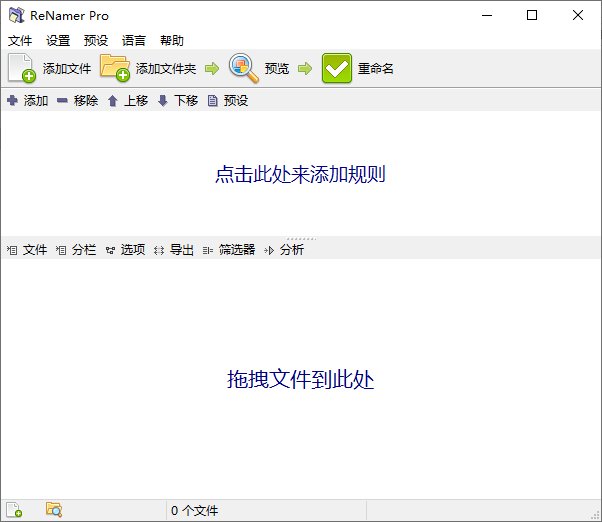Minimize the ReNamer Pro window
This screenshot has width=602, height=522.
487,15
